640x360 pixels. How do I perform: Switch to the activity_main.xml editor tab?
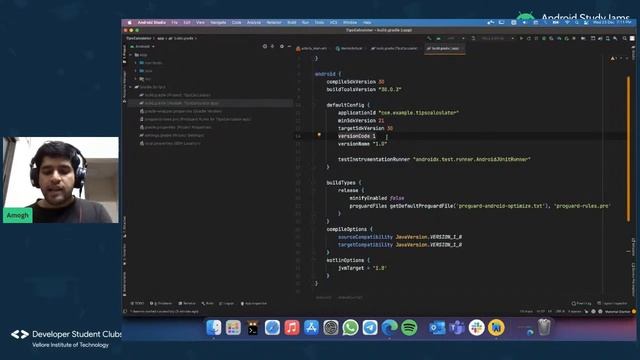[312, 48]
